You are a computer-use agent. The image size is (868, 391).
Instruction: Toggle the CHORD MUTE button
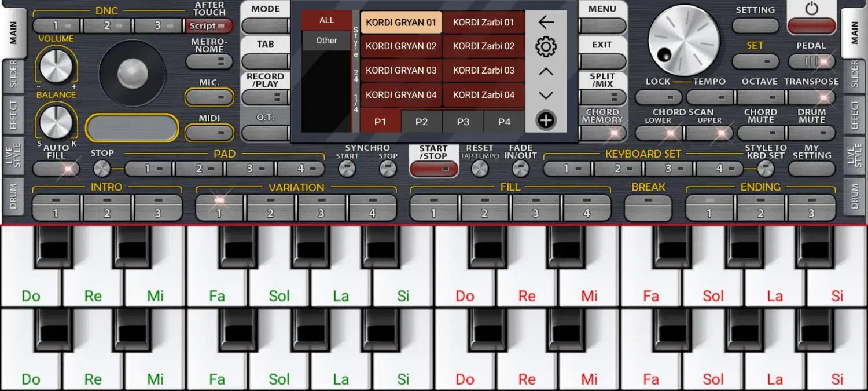tap(760, 133)
